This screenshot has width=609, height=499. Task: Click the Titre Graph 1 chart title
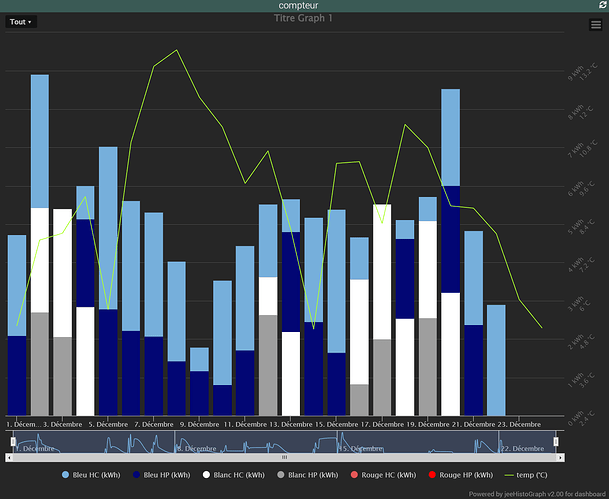coord(303,18)
